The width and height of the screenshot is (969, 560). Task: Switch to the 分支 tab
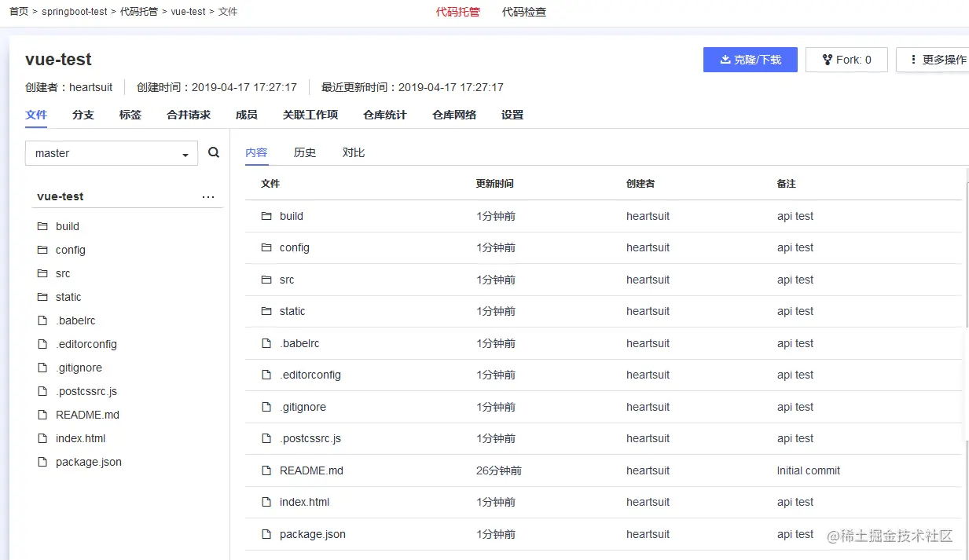(83, 115)
